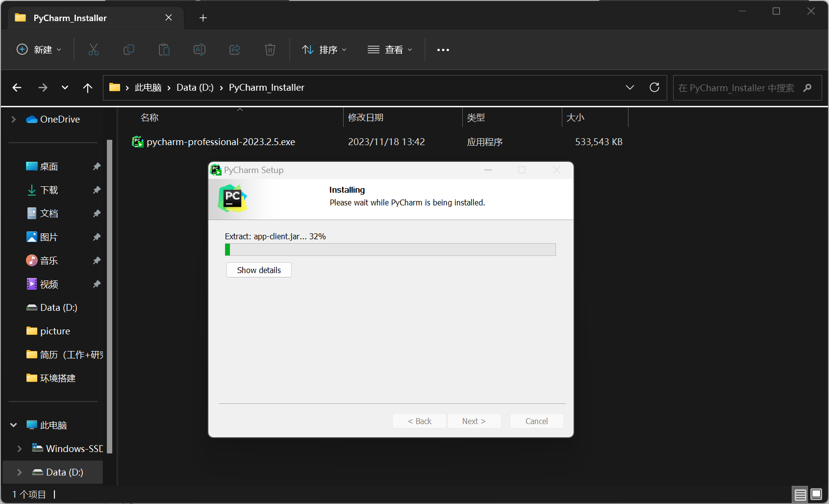Screen dimensions: 829x504
Task: Open the see more (...) toolbar menu
Action: coord(443,50)
